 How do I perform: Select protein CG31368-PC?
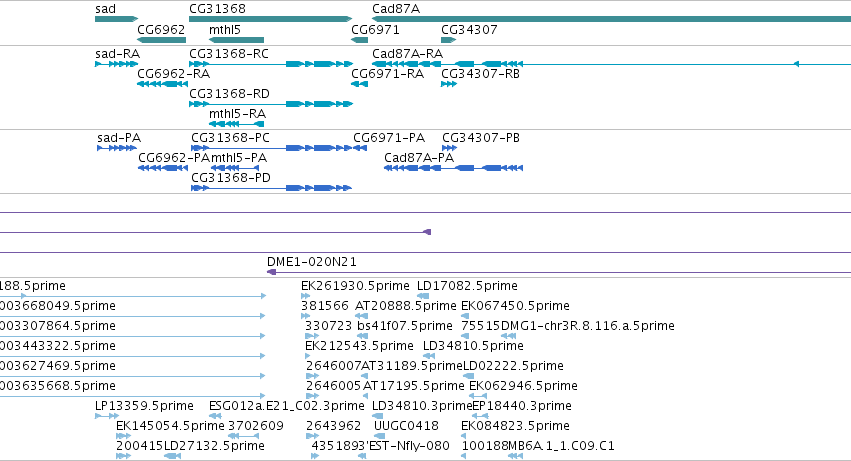(x=230, y=138)
